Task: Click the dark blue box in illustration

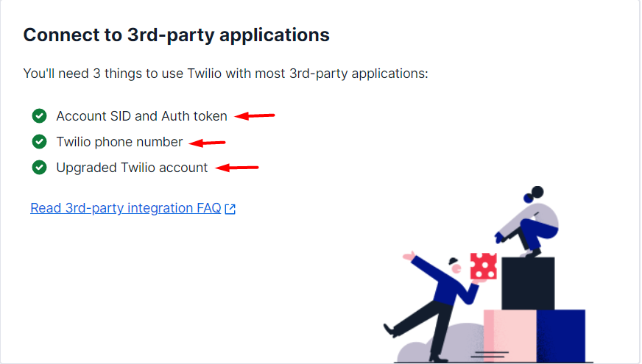Action: coord(561,336)
